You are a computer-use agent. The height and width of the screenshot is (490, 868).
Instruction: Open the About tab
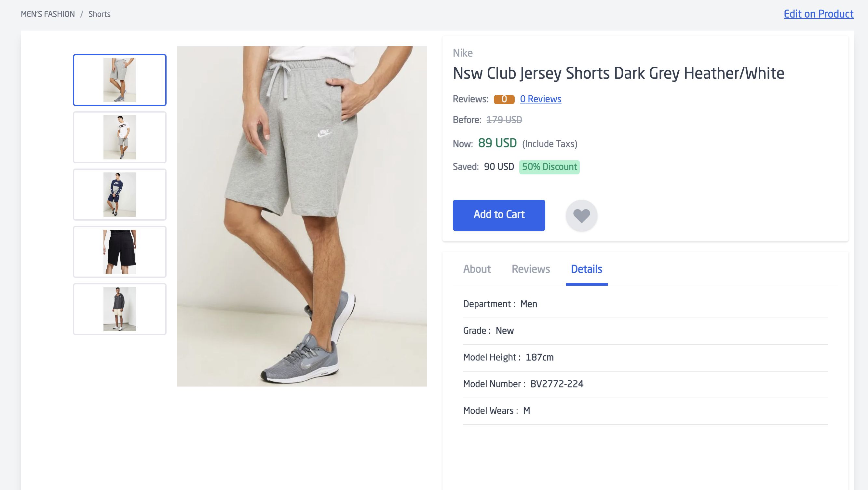pyautogui.click(x=477, y=269)
